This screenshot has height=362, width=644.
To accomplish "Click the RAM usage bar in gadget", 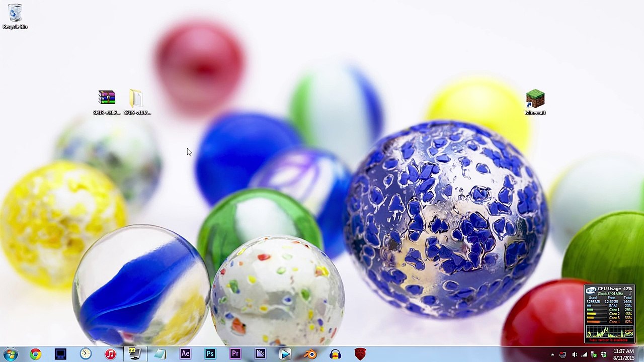I will (x=597, y=306).
